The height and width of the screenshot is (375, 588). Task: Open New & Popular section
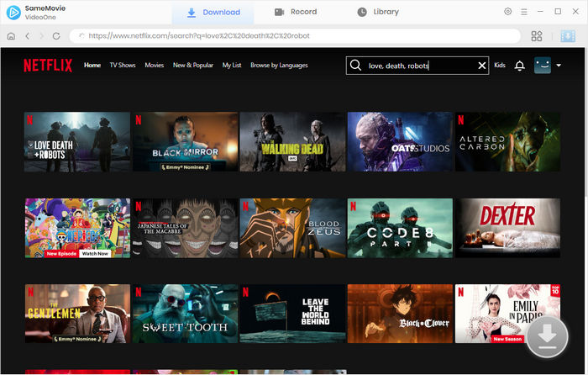tap(193, 66)
